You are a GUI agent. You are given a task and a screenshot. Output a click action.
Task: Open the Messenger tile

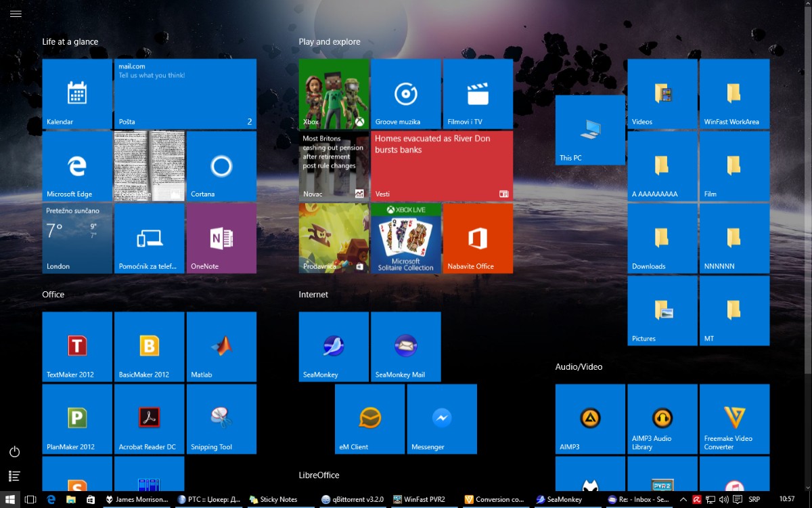coord(442,419)
